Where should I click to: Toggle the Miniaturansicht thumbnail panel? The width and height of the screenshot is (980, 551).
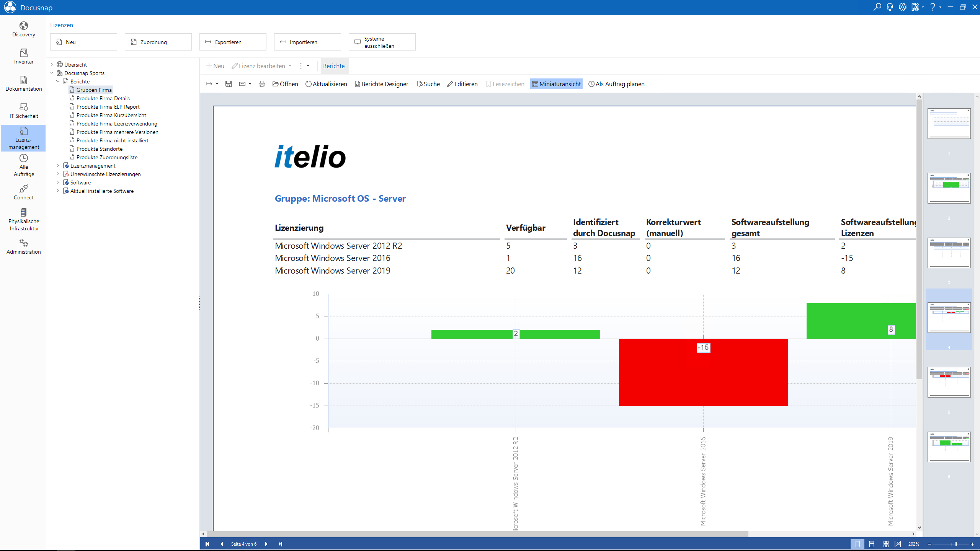[x=556, y=84]
